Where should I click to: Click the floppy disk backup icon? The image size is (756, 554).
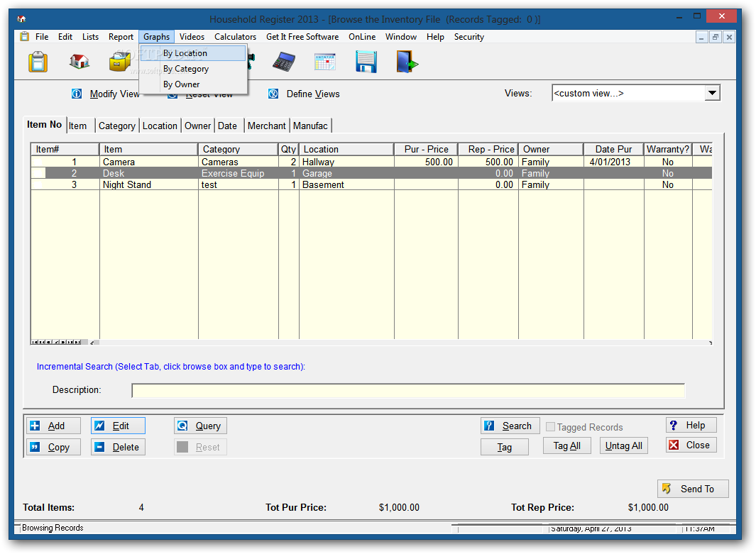(366, 62)
